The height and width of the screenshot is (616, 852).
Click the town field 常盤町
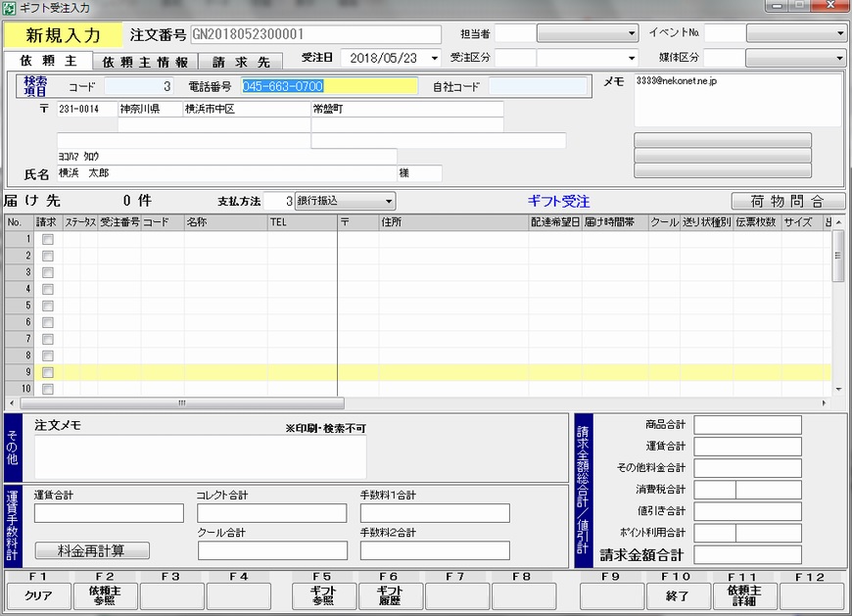coord(407,109)
